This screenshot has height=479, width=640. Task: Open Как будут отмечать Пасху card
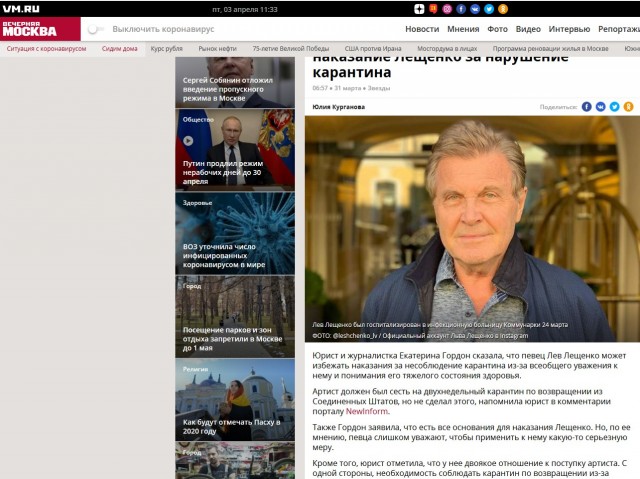tap(235, 400)
